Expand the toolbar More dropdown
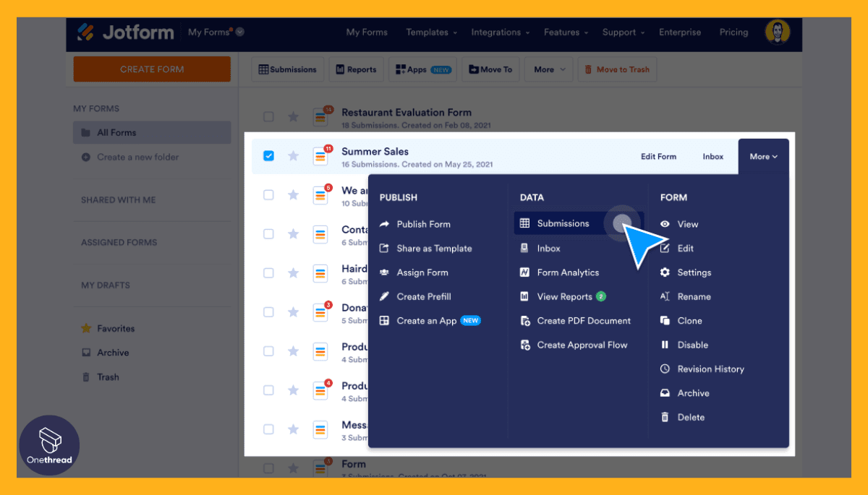The width and height of the screenshot is (868, 495). coord(548,69)
